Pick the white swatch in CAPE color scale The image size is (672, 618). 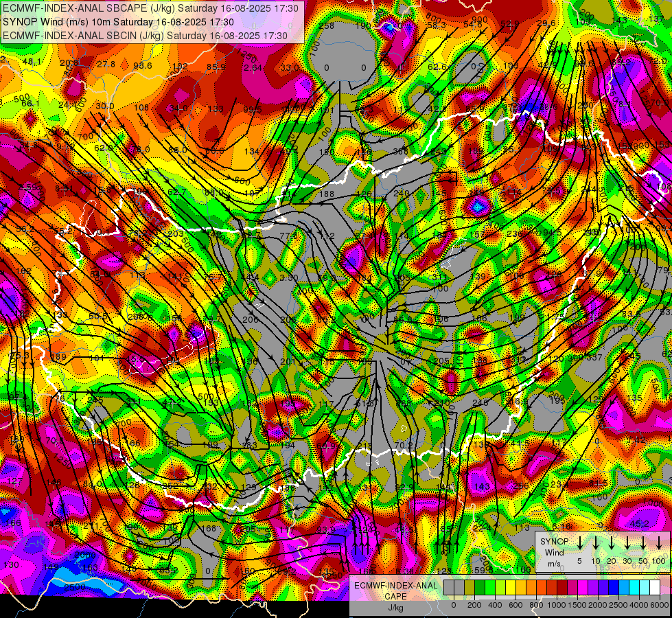[x=656, y=587]
